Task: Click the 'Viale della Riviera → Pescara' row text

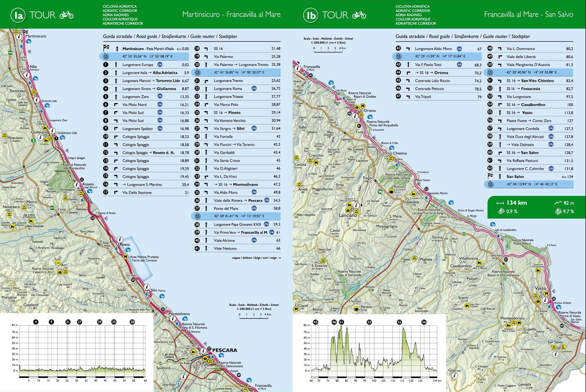Action: (238, 200)
